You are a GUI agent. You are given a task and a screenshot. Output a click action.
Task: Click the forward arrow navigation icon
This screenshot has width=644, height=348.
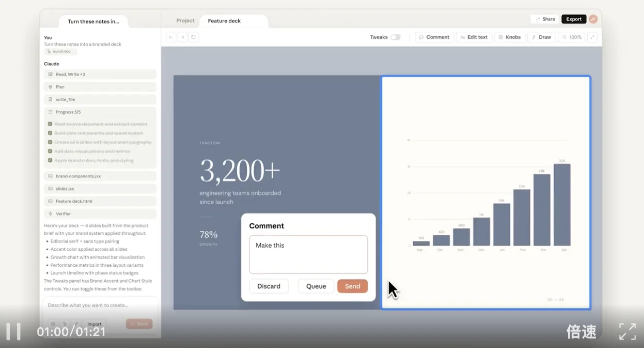tap(182, 37)
